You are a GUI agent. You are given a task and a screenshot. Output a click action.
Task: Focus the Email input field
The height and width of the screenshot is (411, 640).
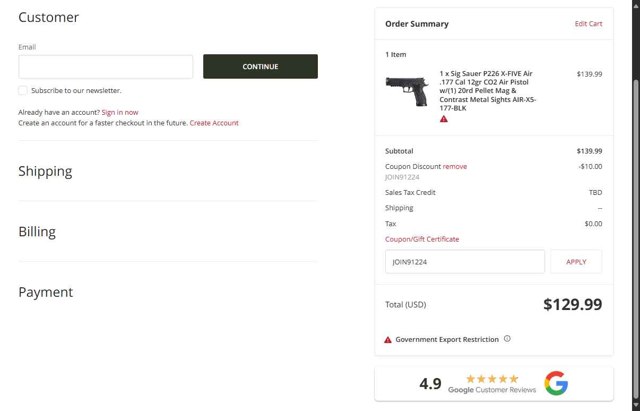pos(105,67)
